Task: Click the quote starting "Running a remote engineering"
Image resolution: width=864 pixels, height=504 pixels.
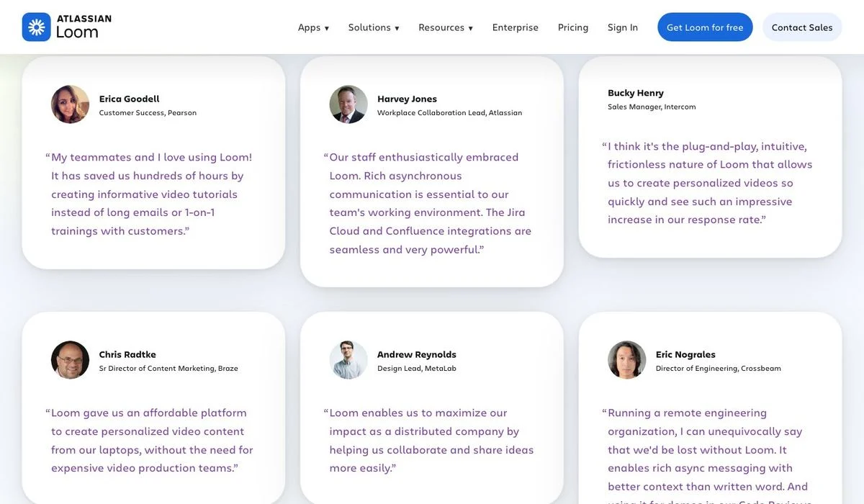Action: (x=707, y=454)
